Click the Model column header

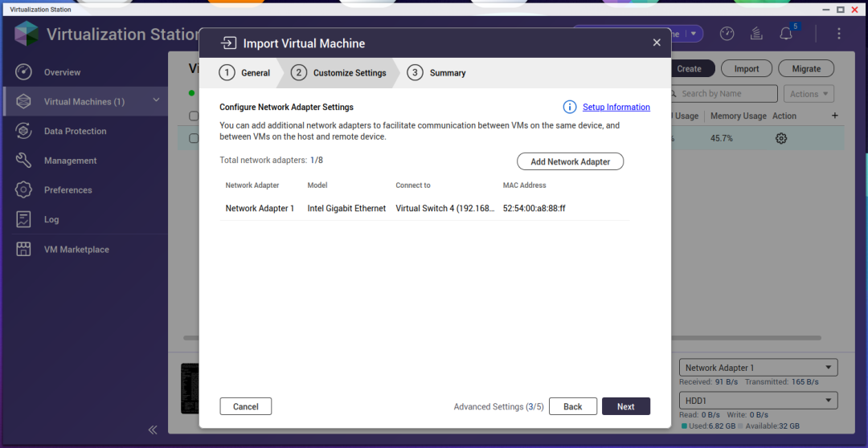[x=317, y=185]
